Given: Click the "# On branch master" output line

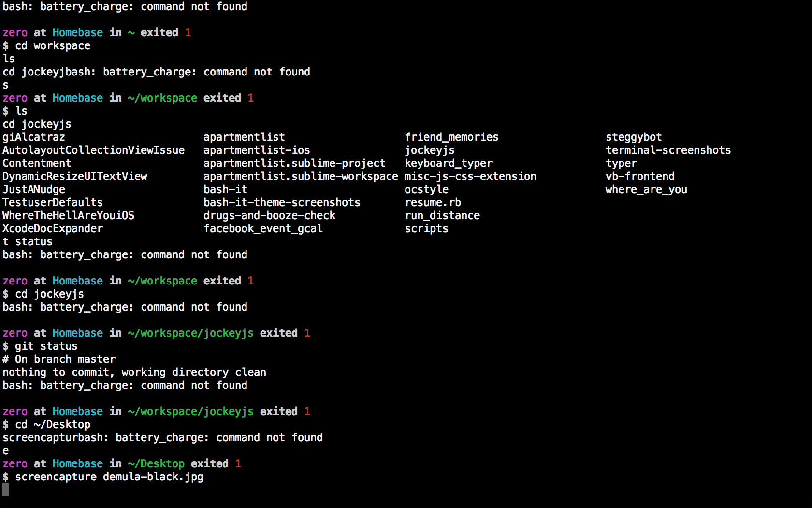Looking at the screenshot, I should [59, 359].
